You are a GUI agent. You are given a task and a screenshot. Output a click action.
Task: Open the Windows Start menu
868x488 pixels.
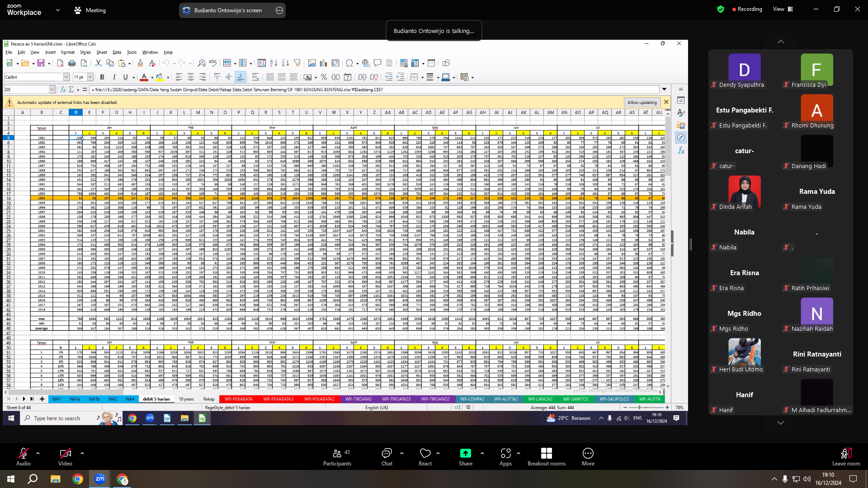click(x=11, y=479)
